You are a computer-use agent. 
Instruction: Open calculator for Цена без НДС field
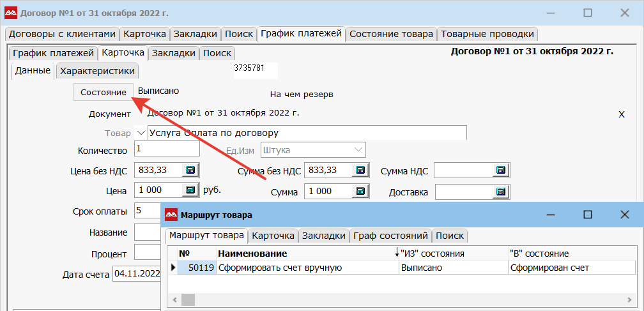point(190,170)
